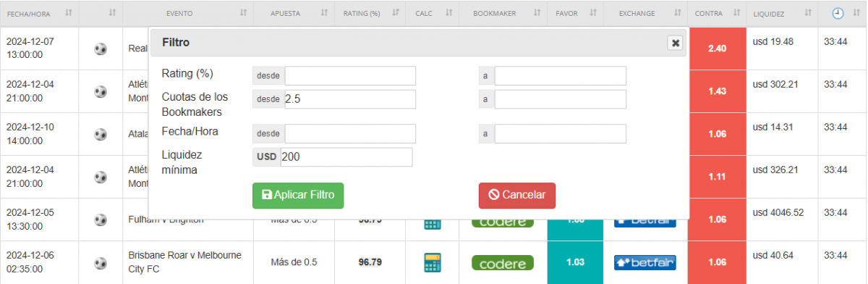Click football icon for Atalanta row
The width and height of the screenshot is (868, 284).
tap(100, 135)
